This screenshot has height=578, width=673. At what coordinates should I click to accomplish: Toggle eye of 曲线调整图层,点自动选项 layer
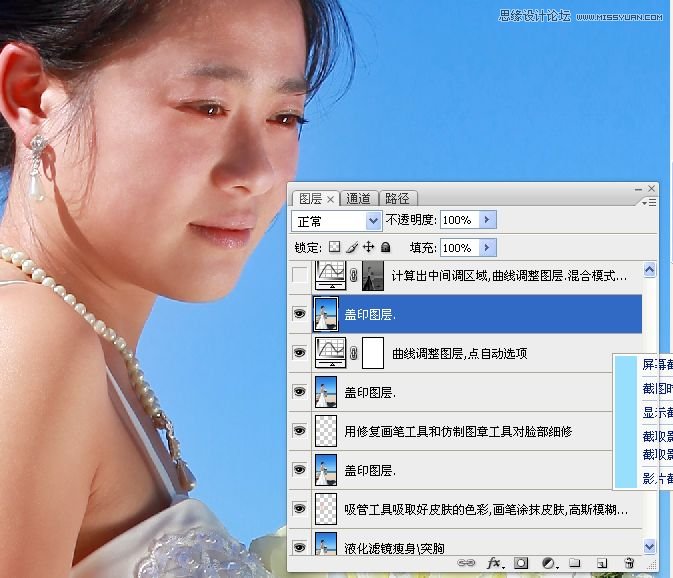300,353
